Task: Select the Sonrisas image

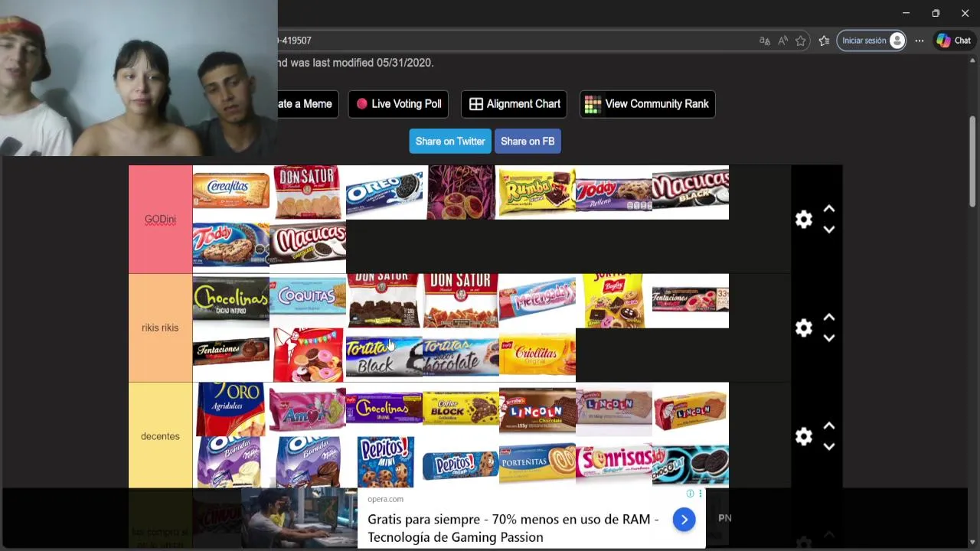Action: (x=614, y=462)
